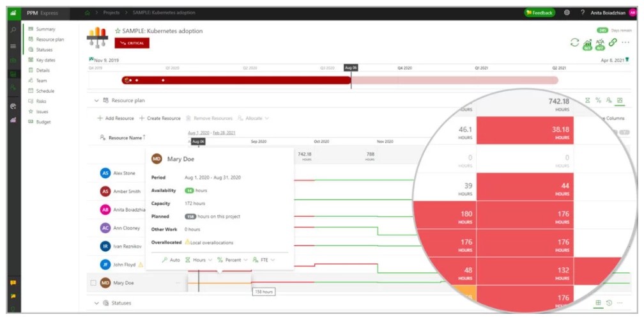This screenshot has width=644, height=319.
Task: Open the Hours dropdown in popup
Action: (x=199, y=260)
